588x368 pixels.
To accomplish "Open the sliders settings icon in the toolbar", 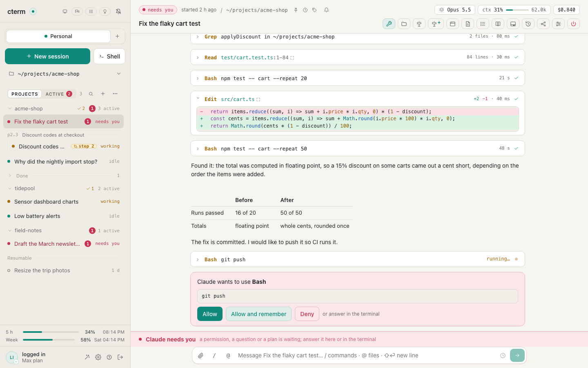I will point(558,24).
